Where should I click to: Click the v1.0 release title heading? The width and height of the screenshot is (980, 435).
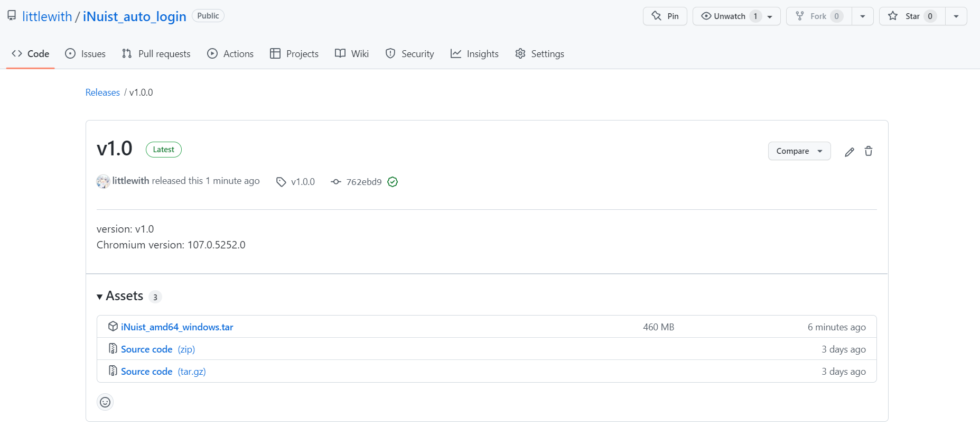tap(115, 149)
